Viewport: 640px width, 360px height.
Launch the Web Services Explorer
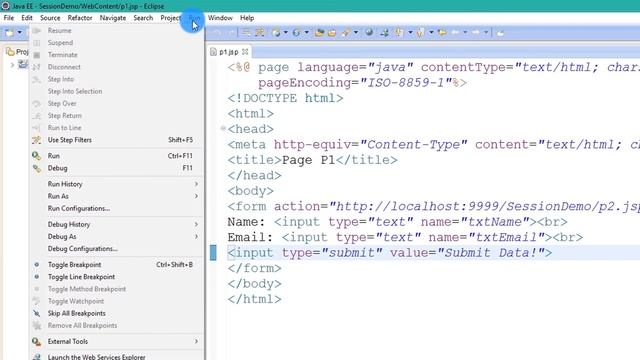pos(117,357)
